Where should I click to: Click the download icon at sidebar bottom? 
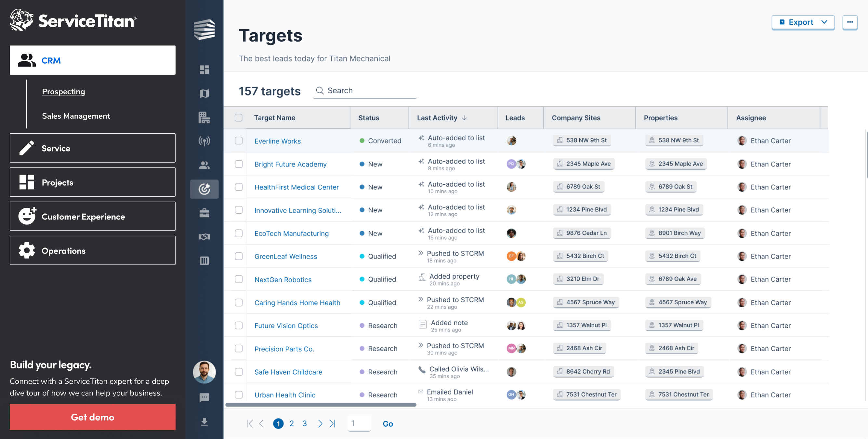point(204,422)
